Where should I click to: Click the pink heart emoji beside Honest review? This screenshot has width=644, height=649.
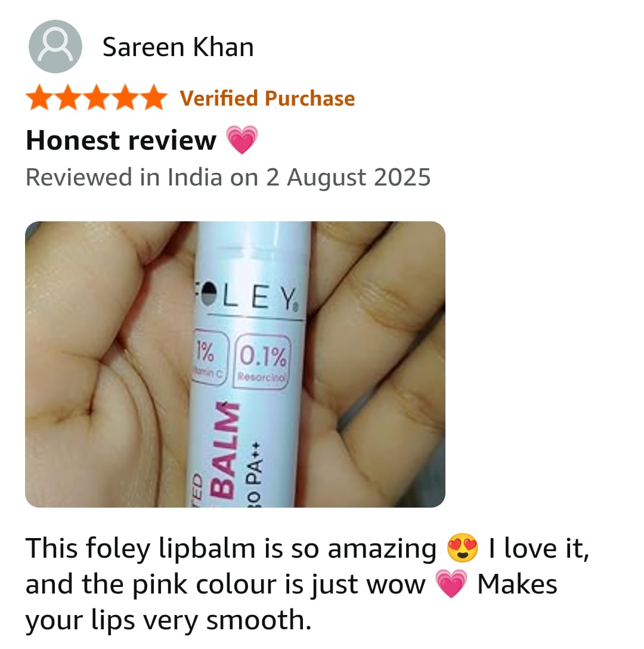(242, 140)
